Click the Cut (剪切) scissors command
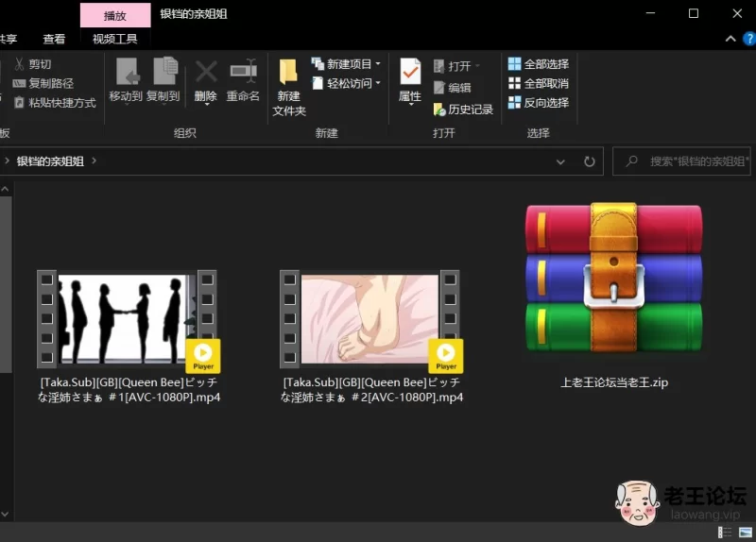Viewport: 756px width, 542px height. (x=33, y=64)
